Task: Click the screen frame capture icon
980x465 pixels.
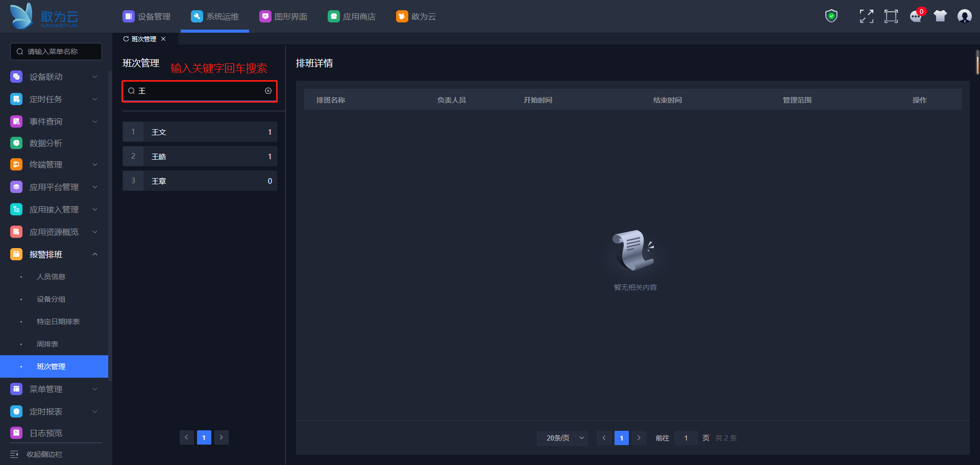Action: click(x=891, y=16)
